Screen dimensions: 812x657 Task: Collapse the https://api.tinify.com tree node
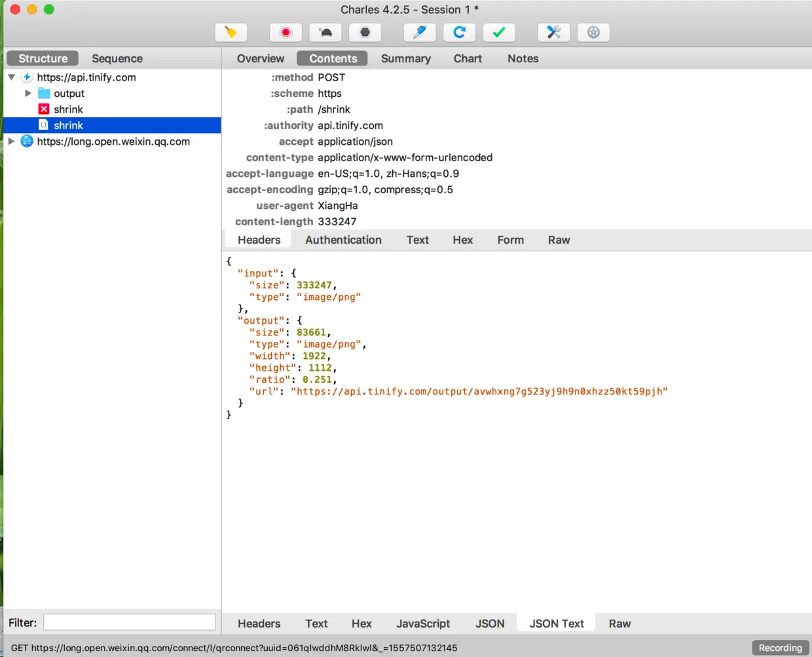click(x=11, y=77)
